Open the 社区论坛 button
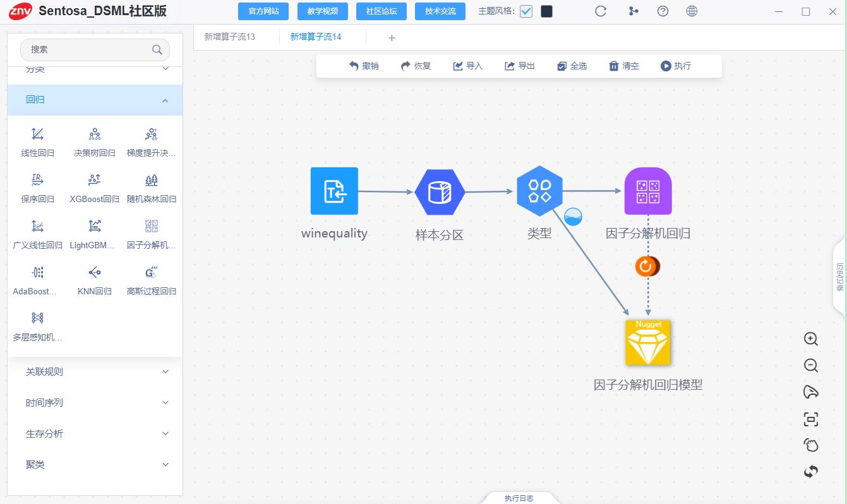The image size is (847, 504). click(x=381, y=11)
